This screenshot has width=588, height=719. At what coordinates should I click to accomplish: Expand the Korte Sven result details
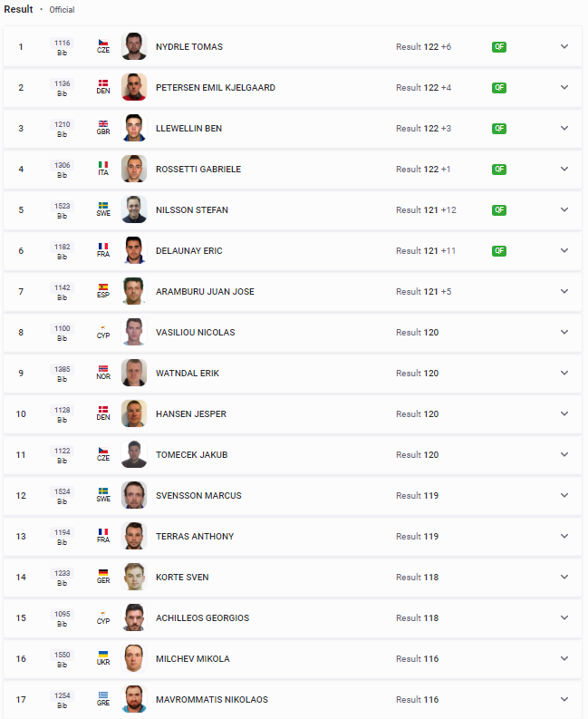click(x=564, y=577)
